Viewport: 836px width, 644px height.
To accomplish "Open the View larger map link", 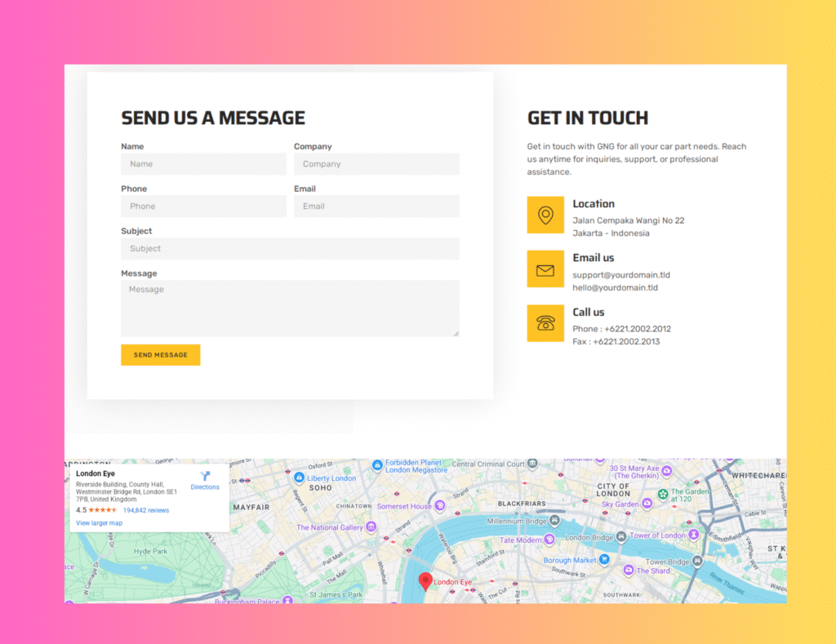I will click(99, 523).
